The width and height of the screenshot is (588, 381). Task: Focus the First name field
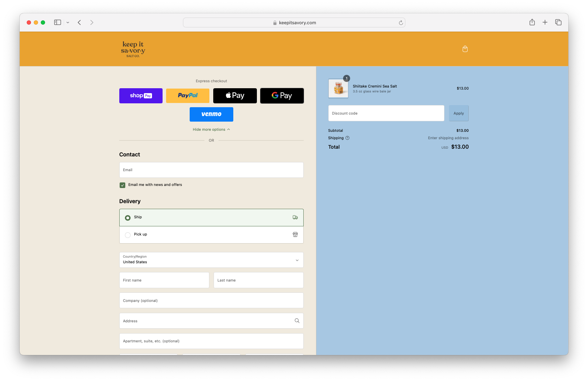(164, 280)
